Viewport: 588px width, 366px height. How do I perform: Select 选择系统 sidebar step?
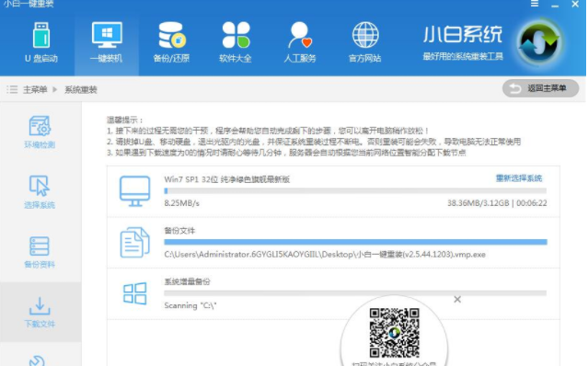coord(40,192)
